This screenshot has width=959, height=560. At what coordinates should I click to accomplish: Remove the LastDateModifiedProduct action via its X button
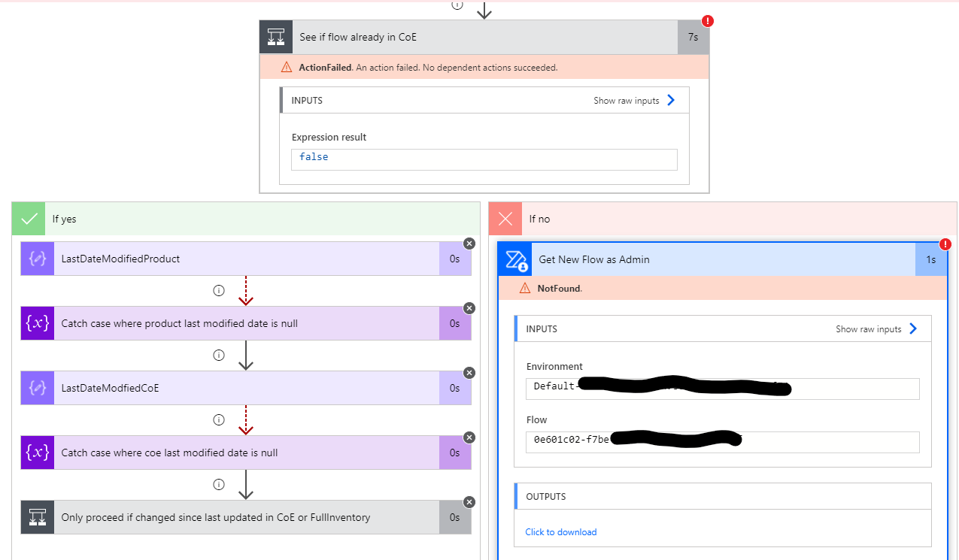[469, 244]
